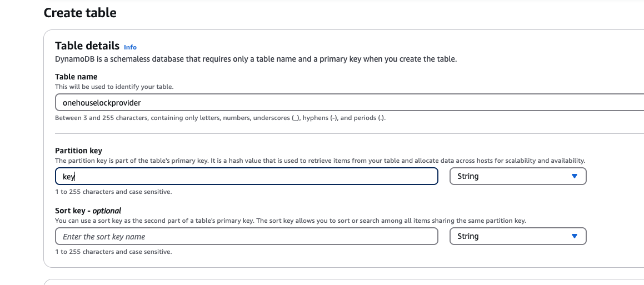Click the partition key hash value description
This screenshot has height=285, width=644.
tap(320, 160)
